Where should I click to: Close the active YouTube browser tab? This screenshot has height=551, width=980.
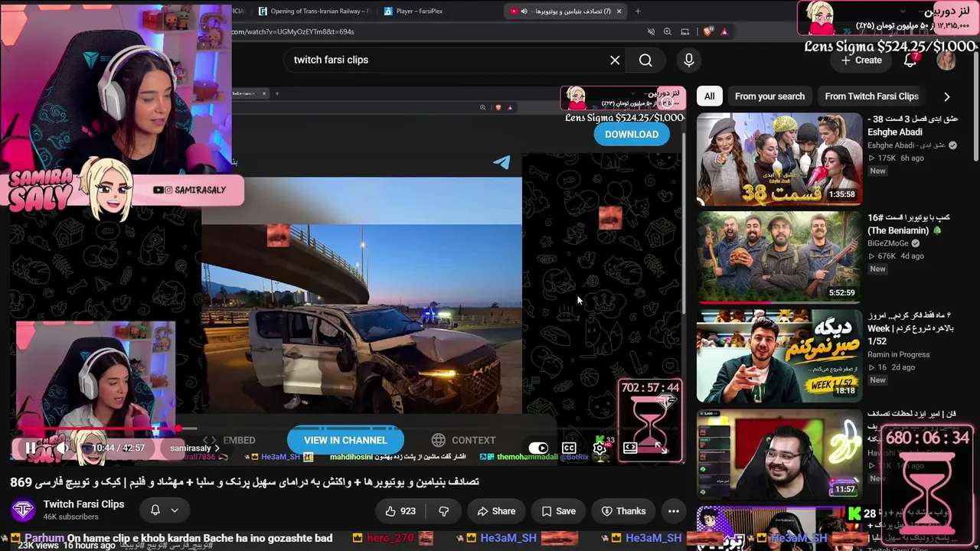pyautogui.click(x=619, y=11)
